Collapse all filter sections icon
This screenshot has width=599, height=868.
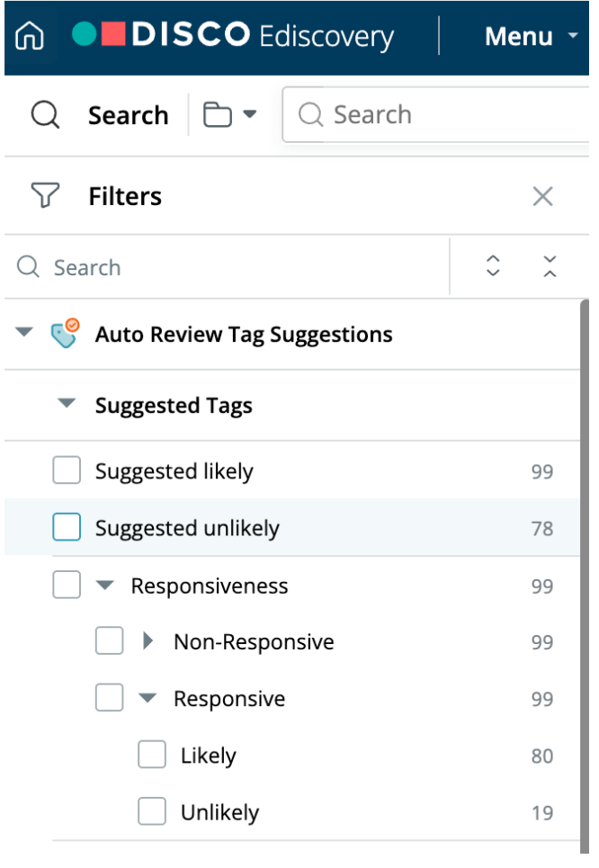click(x=550, y=266)
